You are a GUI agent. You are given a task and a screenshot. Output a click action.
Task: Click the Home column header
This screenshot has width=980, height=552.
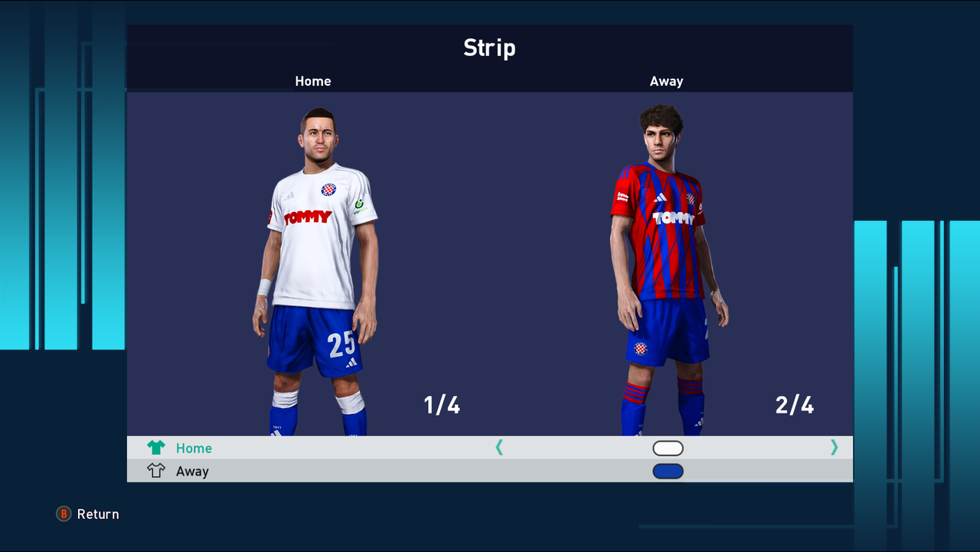tap(313, 81)
